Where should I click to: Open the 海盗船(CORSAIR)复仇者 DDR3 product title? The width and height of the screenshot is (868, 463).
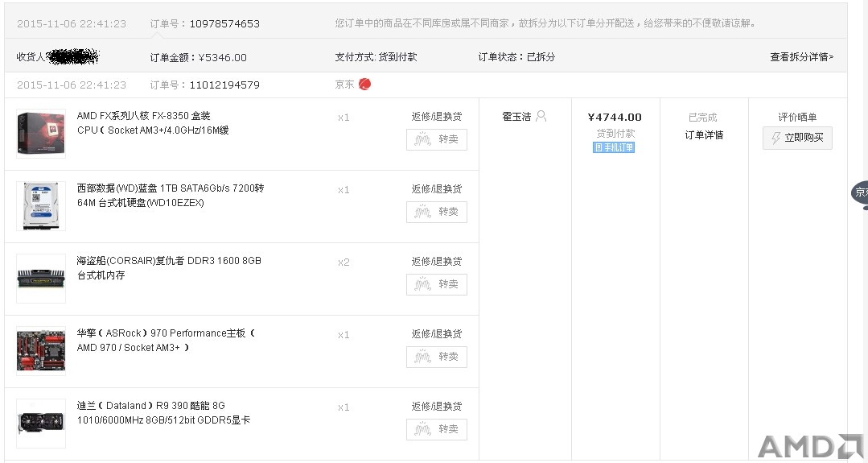pos(169,268)
